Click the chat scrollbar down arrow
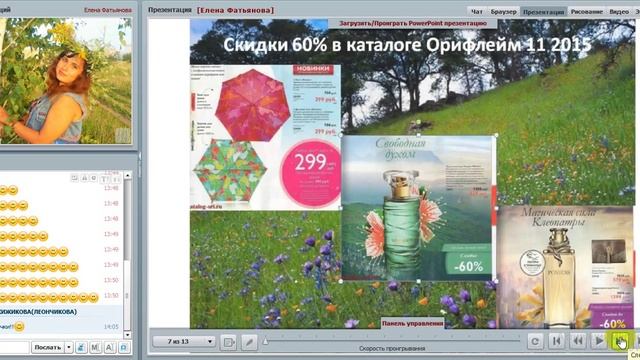 (127, 335)
